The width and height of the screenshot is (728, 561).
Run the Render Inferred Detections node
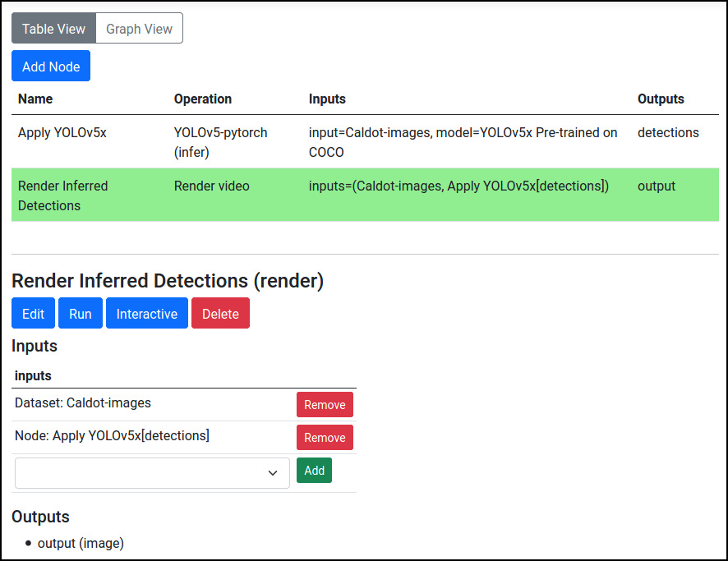pyautogui.click(x=81, y=314)
